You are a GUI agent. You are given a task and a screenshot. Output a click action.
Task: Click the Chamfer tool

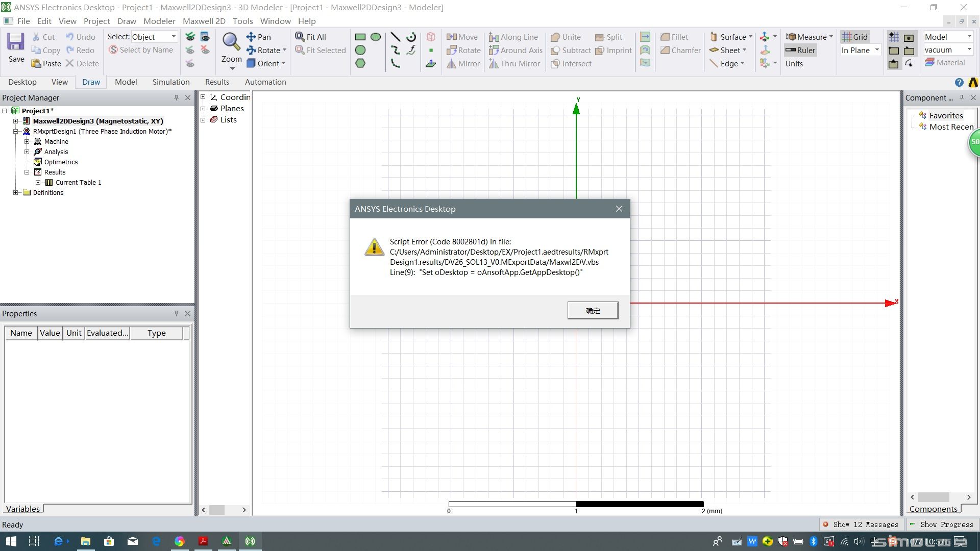tap(680, 50)
